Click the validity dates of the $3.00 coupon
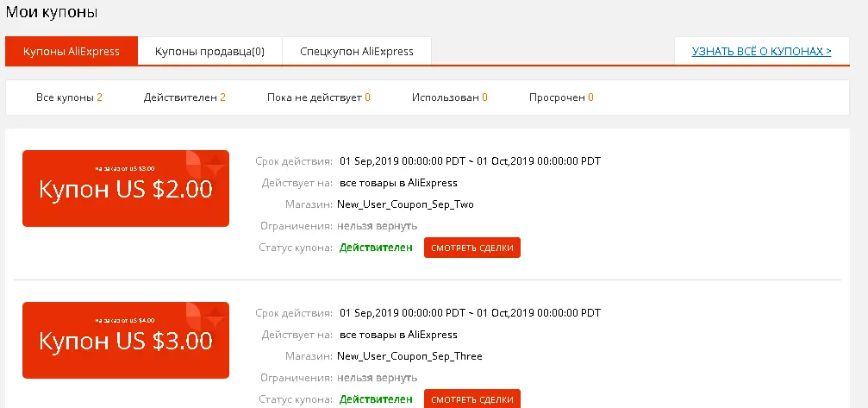Screen dimensions: 868x408 (470, 313)
